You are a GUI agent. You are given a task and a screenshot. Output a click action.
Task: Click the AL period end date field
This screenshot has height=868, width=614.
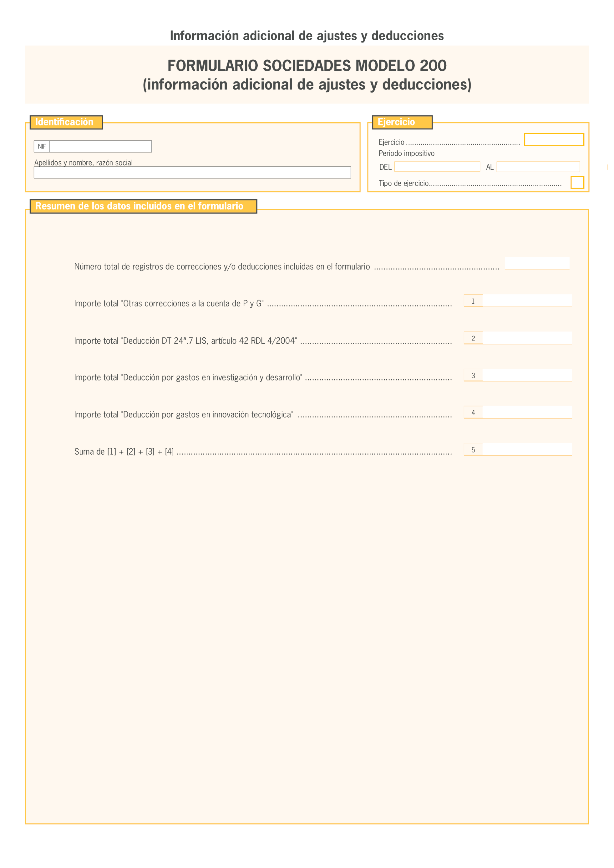click(538, 167)
